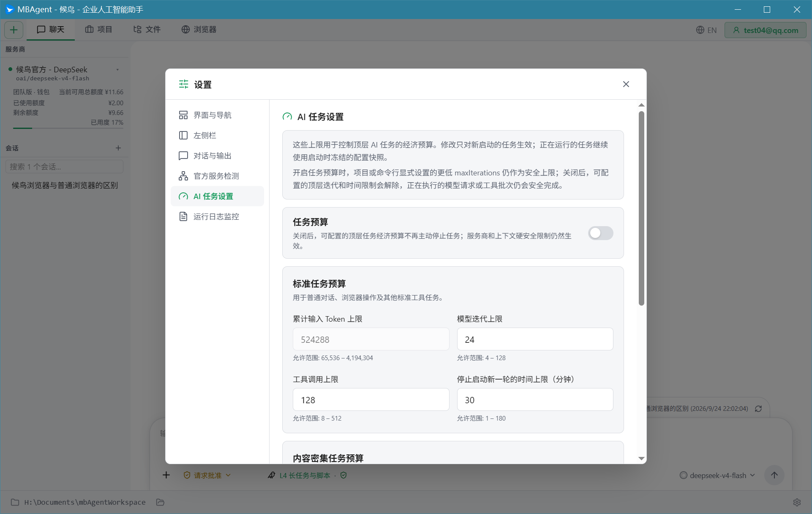Click the settings dialog scrollbar up arrow
Viewport: 812px width, 514px height.
coord(641,105)
